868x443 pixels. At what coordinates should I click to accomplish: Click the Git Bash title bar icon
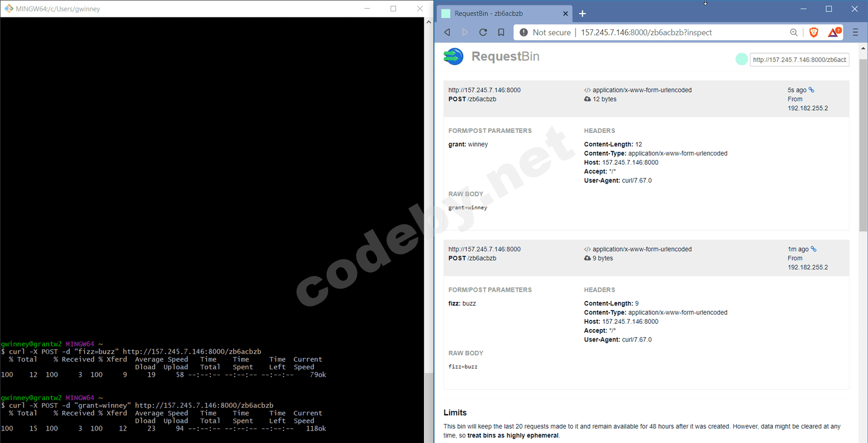(x=9, y=9)
